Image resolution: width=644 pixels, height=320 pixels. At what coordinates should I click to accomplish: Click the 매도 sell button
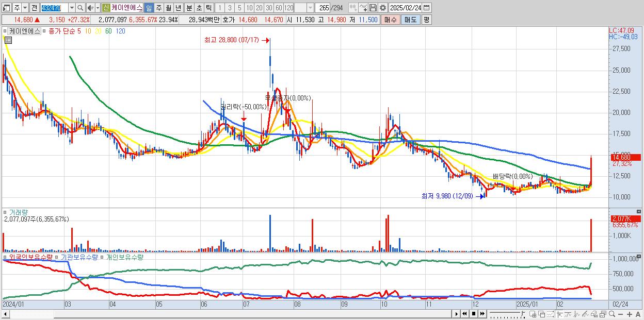(x=411, y=20)
